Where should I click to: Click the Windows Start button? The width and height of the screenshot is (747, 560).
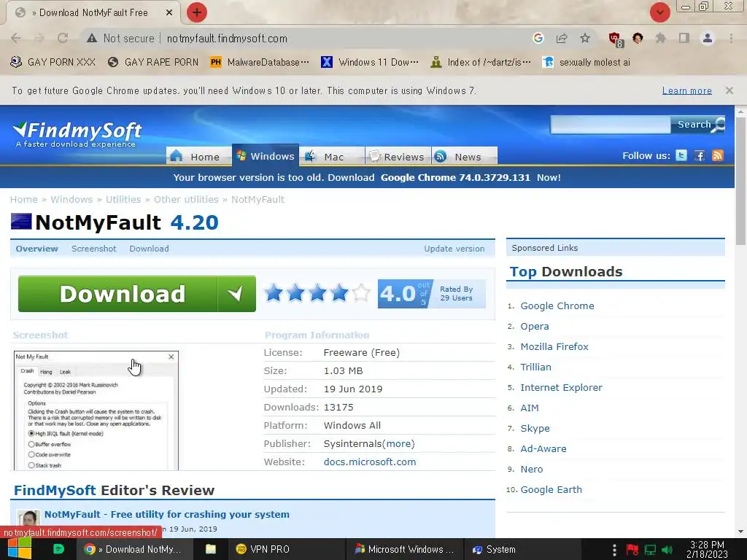(19, 549)
